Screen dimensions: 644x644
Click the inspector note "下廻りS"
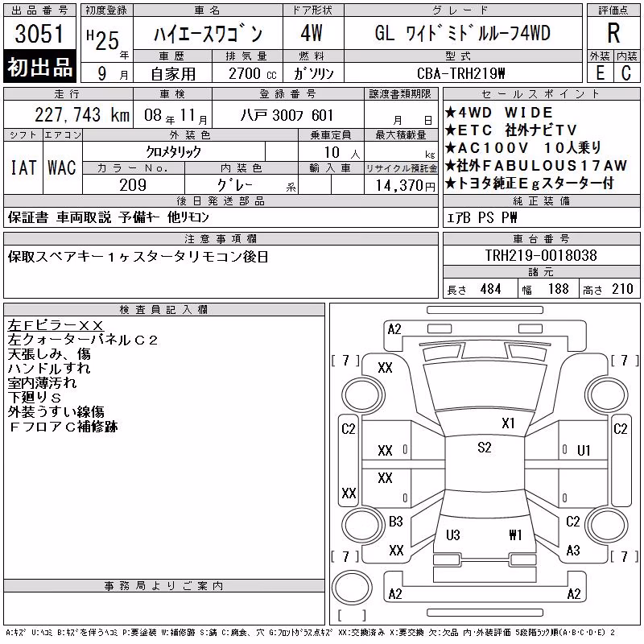(x=35, y=397)
